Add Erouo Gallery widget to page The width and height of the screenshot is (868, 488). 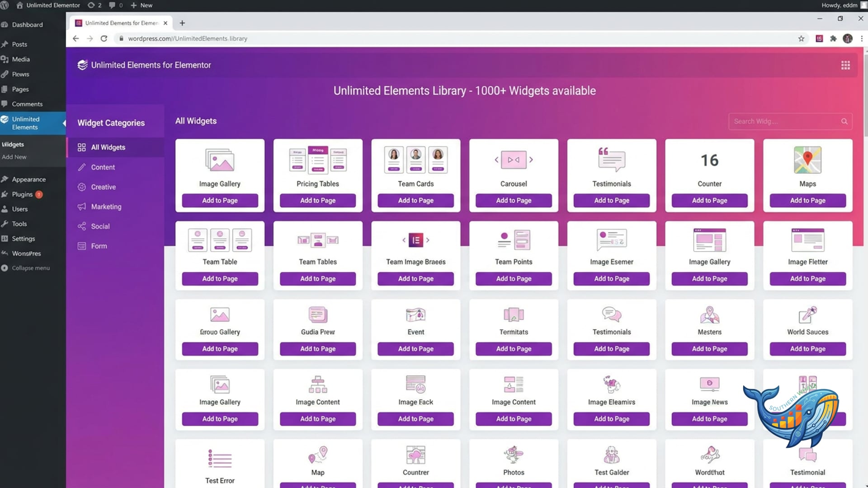[x=220, y=349]
